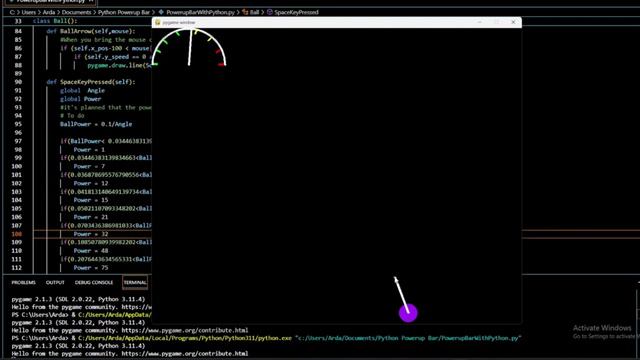Screen dimensions: 640x360
Task: Open the SpaceKeyPressed breadcrumb entry
Action: [296, 12]
